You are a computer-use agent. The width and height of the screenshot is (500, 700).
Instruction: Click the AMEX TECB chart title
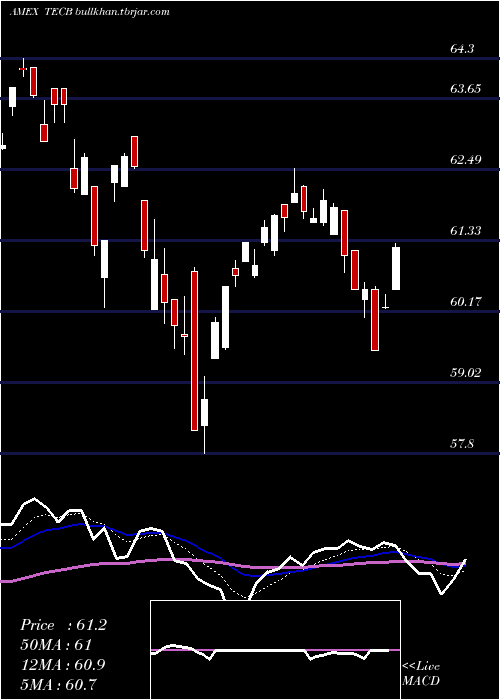pos(39,12)
